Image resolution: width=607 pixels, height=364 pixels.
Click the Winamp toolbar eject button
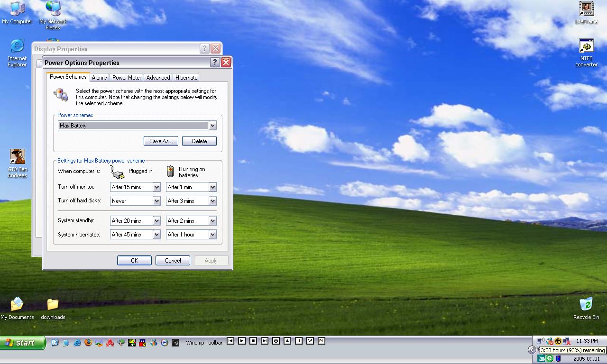[287, 341]
